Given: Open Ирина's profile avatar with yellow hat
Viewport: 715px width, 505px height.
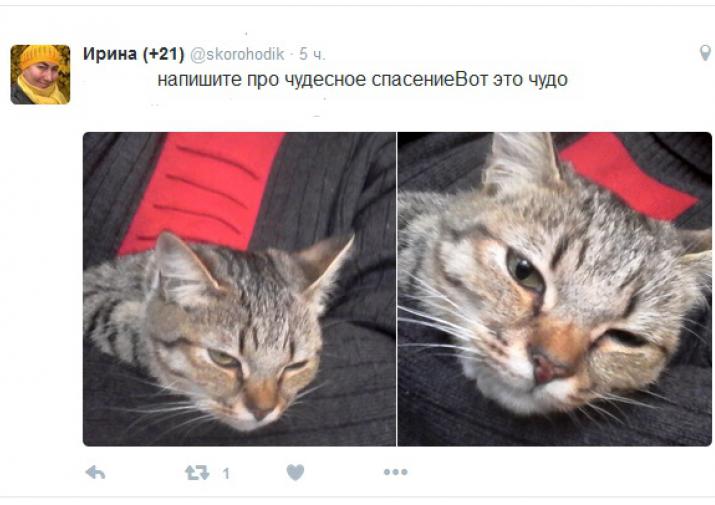Looking at the screenshot, I should (x=40, y=74).
